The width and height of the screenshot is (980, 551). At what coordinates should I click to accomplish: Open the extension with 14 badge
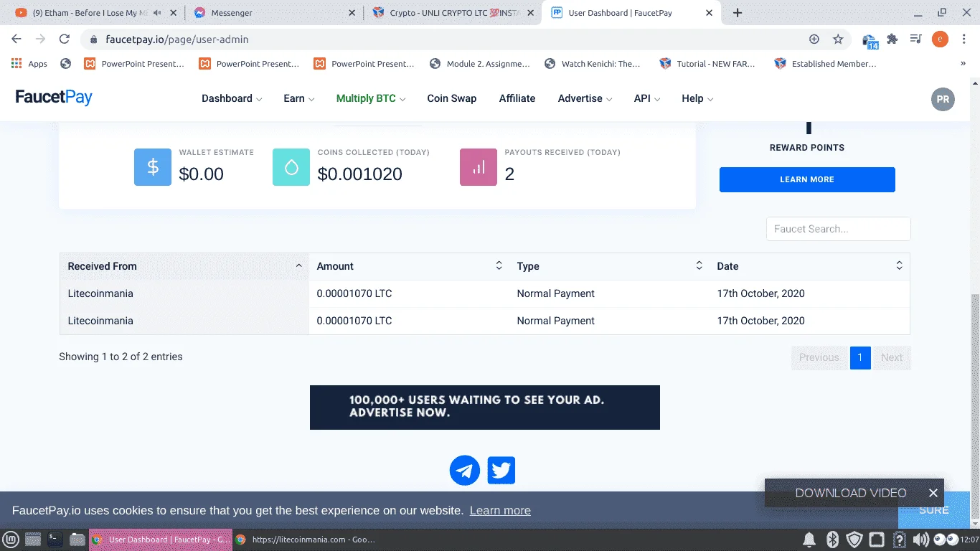click(870, 41)
